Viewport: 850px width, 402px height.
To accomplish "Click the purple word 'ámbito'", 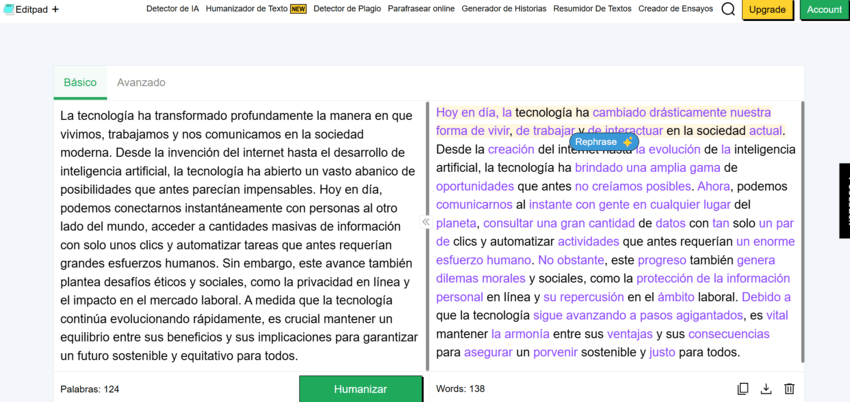I will pos(675,297).
